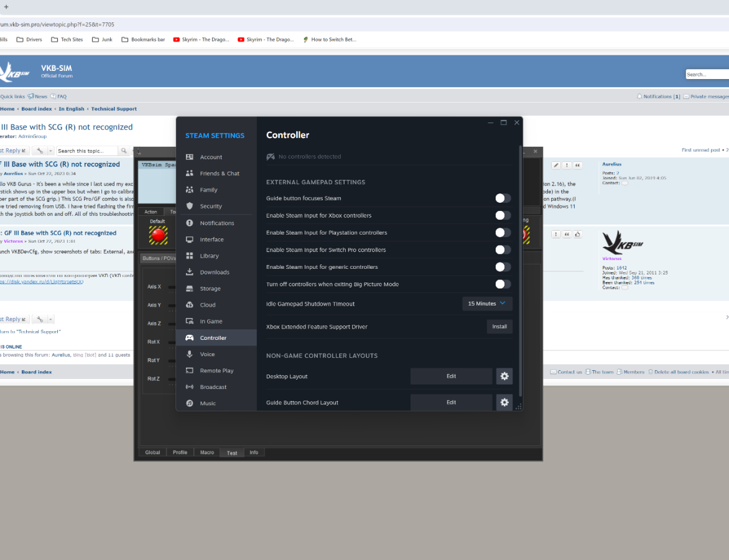Select the In Game settings icon
This screenshot has height=560, width=729.
[189, 322]
